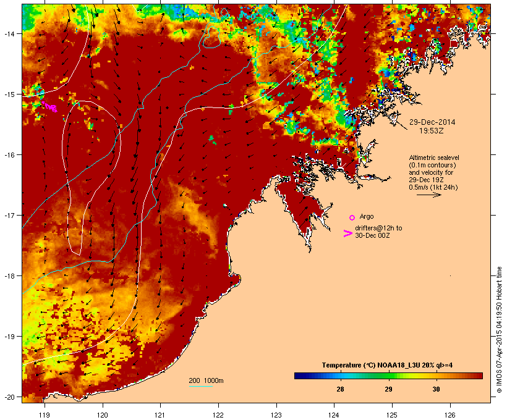Click the magenta drifter track near 119°E
The width and height of the screenshot is (507, 420).
point(49,107)
